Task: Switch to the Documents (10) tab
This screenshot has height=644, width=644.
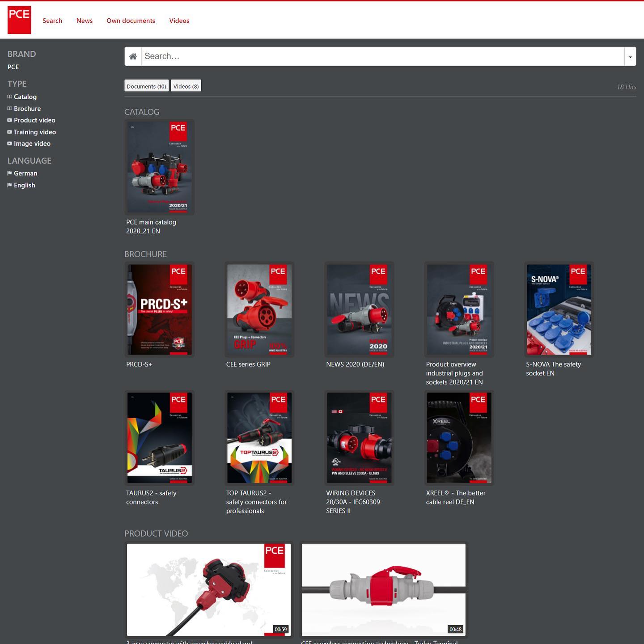Action: [x=146, y=86]
